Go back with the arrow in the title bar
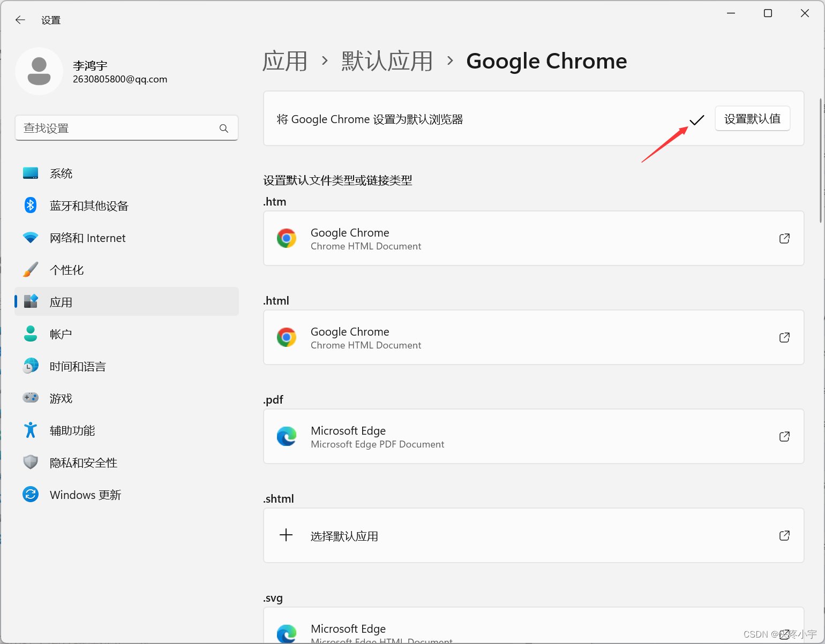Image resolution: width=825 pixels, height=644 pixels. [20, 20]
